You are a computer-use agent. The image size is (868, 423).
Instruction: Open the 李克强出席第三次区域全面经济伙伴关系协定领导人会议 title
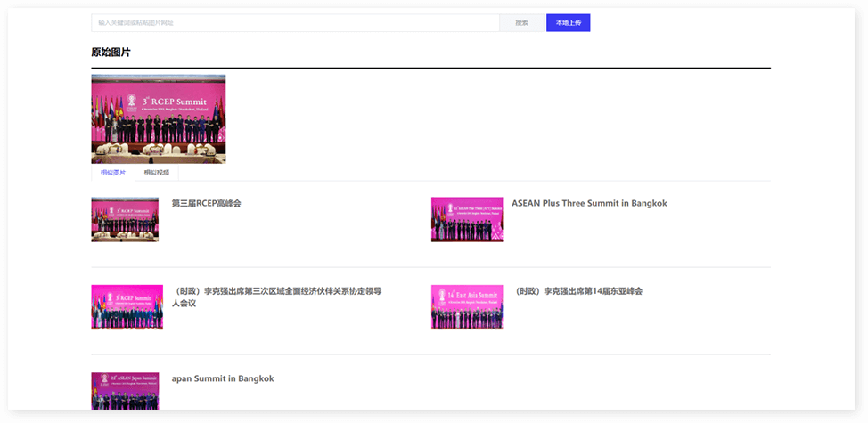click(277, 297)
